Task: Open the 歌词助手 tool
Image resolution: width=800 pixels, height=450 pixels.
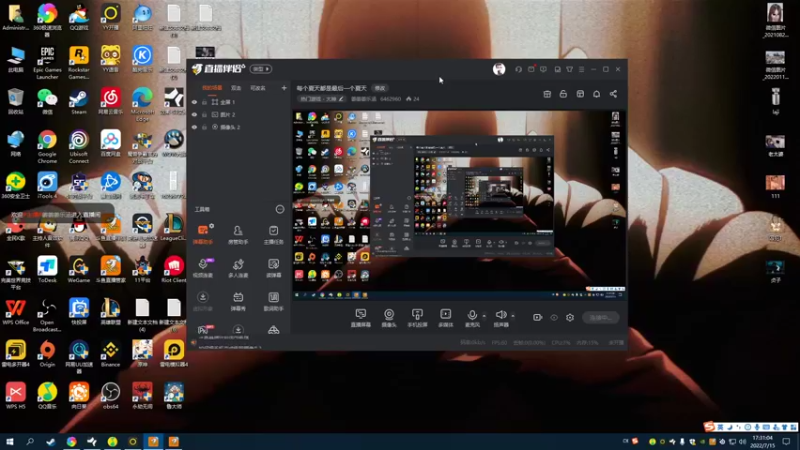Action: click(273, 301)
